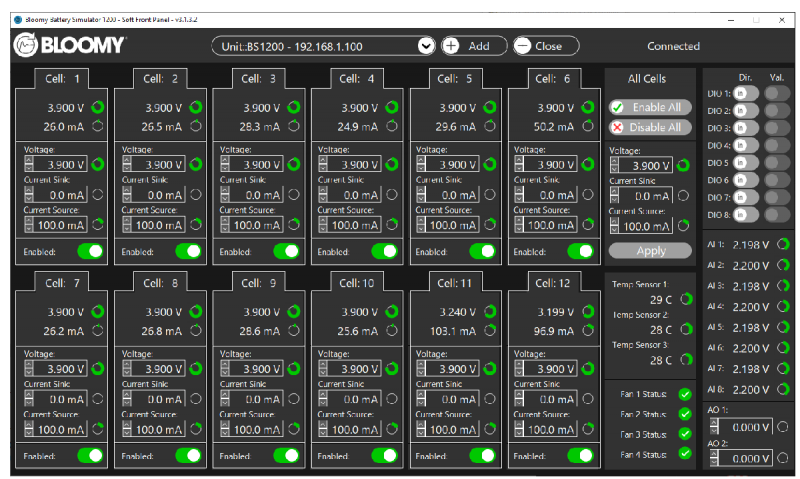Screen dimensions: 800x479
Task: Select the Cell: 7 tab
Action: (x=62, y=283)
